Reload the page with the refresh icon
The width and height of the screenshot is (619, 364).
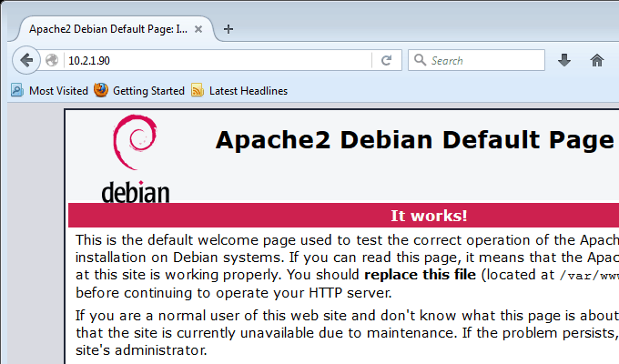coord(386,60)
